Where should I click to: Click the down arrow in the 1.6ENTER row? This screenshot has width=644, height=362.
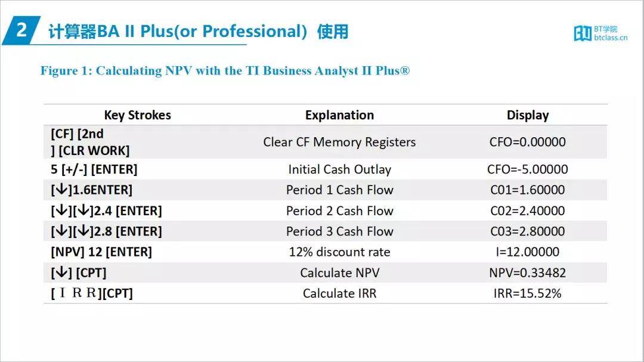[61, 190]
